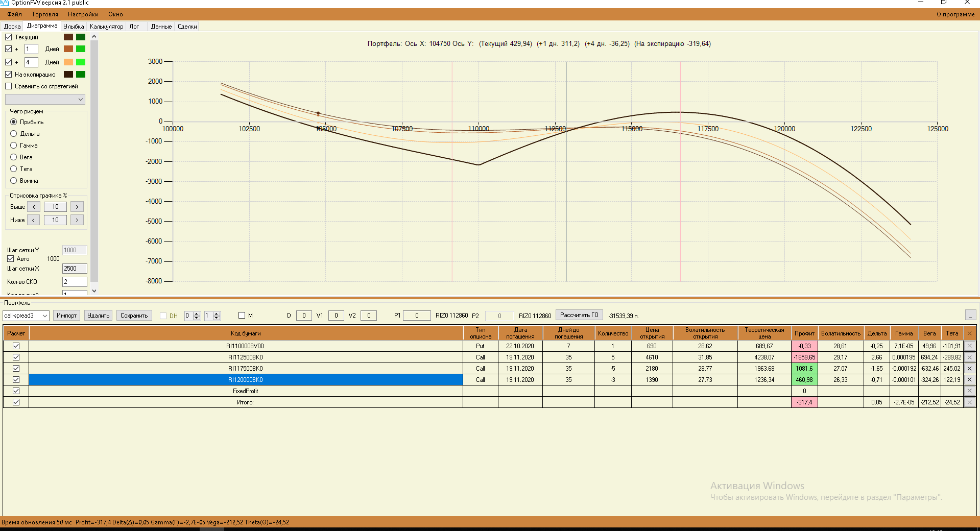The image size is (980, 531).
Task: Click the Кол-во СКО input field
Action: [75, 282]
